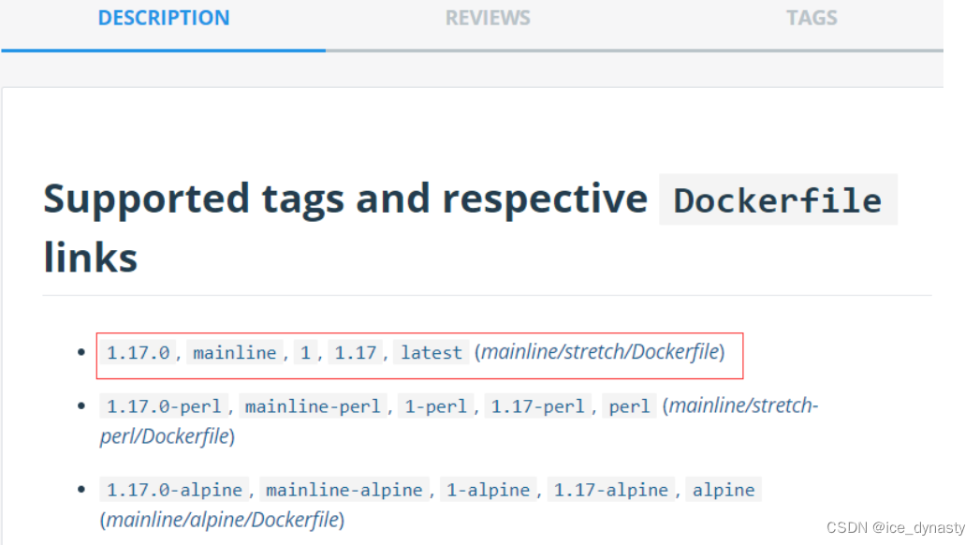Click the latest tag
980x545 pixels.
(x=431, y=353)
